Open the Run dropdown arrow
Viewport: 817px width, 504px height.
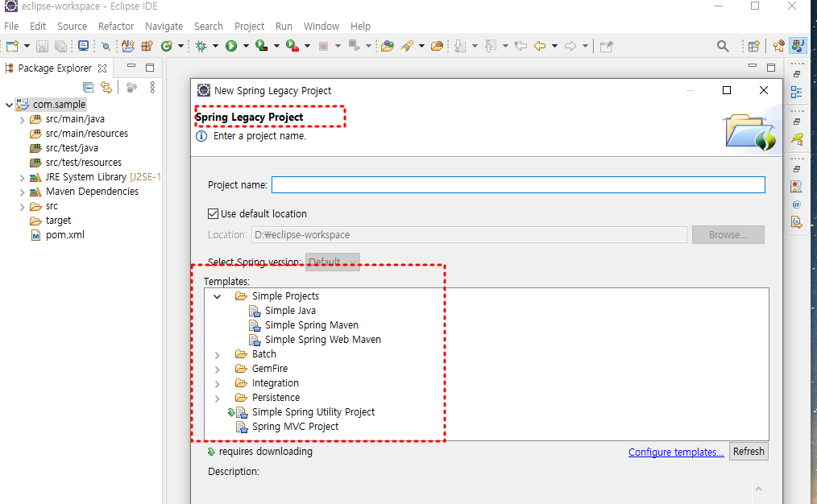pyautogui.click(x=246, y=47)
